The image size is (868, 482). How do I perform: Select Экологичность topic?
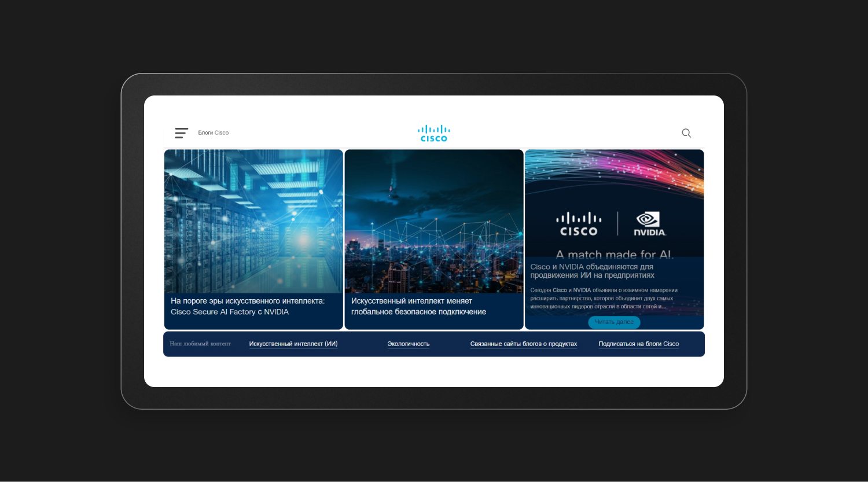(409, 344)
